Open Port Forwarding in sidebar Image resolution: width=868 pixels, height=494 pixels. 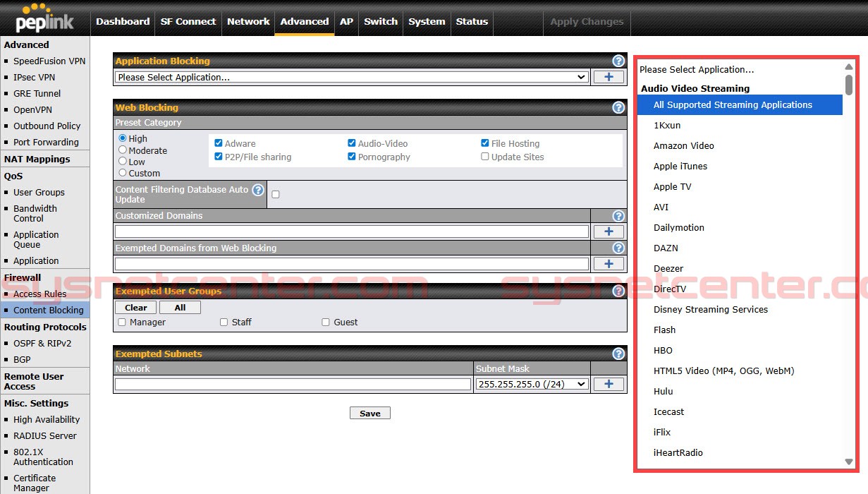tap(46, 142)
